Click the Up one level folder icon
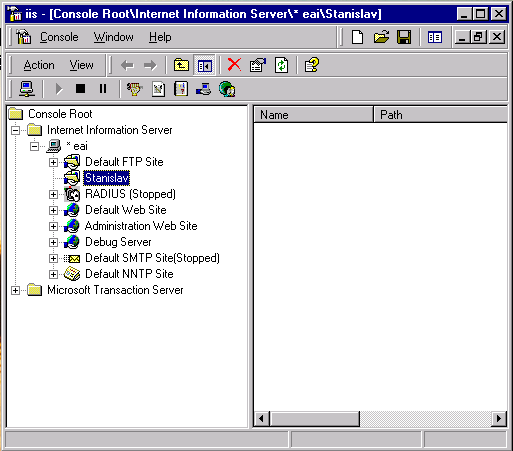Viewport: 513px width, 451px height. coord(181,65)
